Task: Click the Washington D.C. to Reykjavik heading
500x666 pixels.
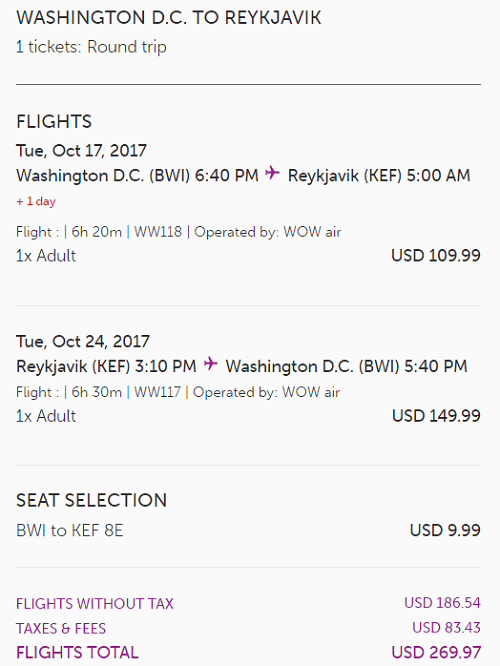Action: pyautogui.click(x=169, y=18)
